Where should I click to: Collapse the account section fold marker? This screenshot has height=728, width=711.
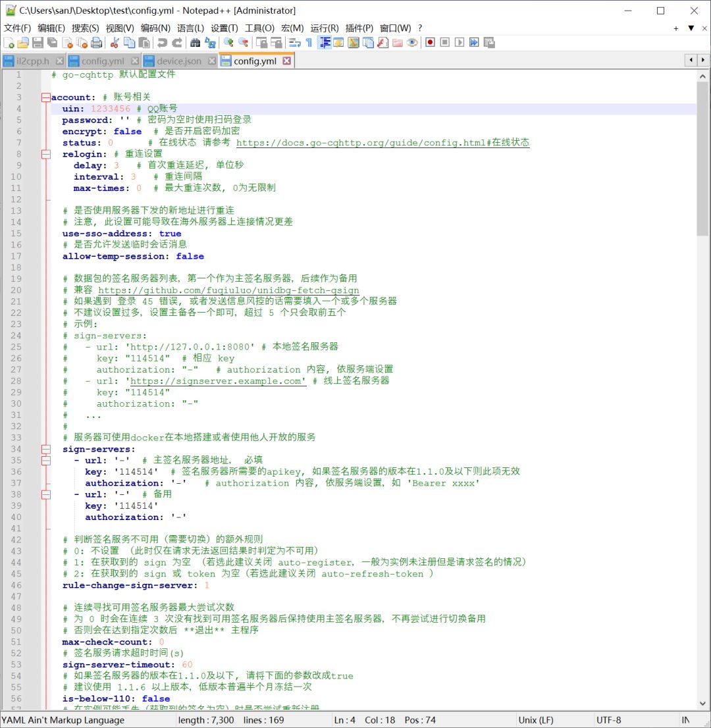[45, 97]
